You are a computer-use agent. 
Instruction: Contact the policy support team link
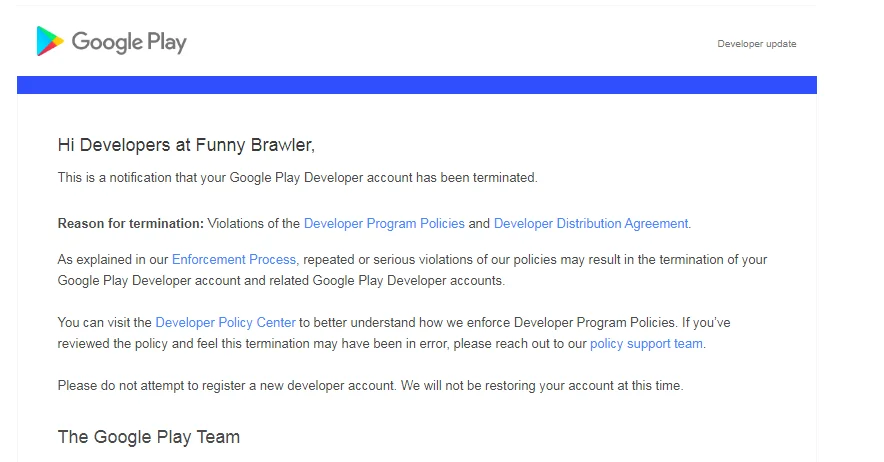[646, 343]
